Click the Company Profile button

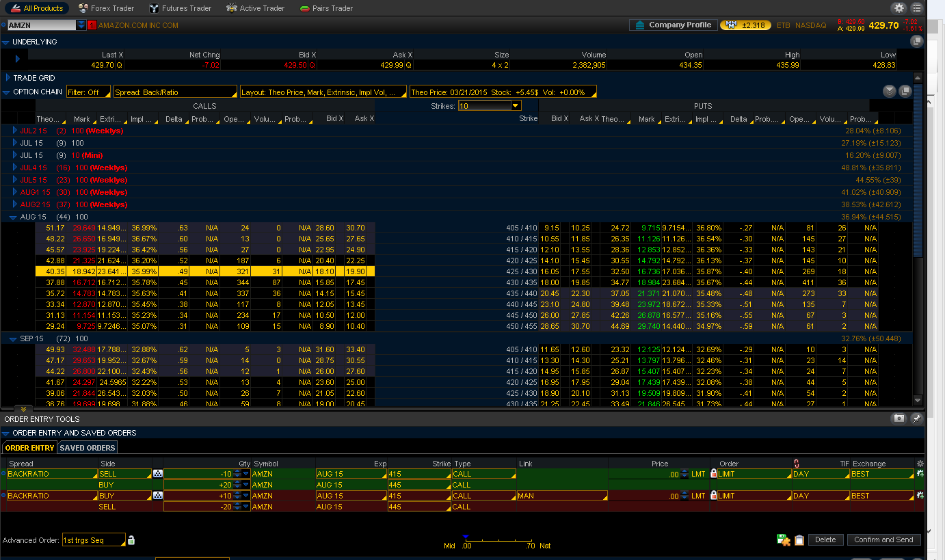pyautogui.click(x=674, y=25)
